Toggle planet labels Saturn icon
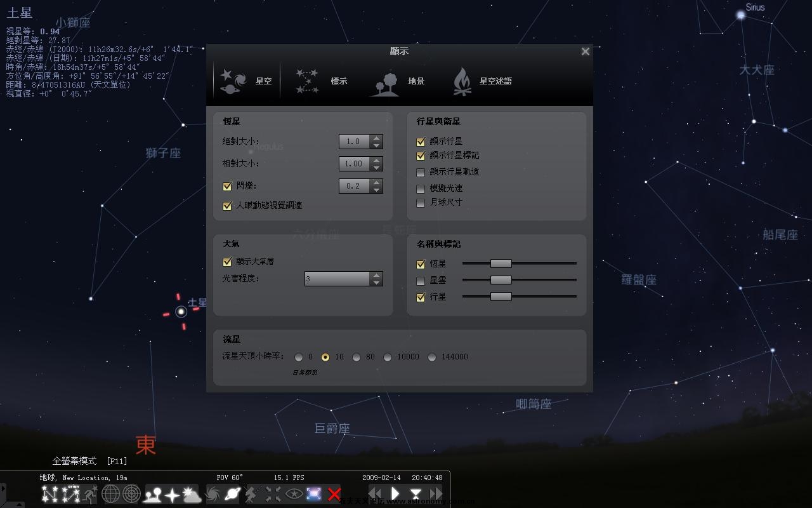This screenshot has height=508, width=812. 232,494
